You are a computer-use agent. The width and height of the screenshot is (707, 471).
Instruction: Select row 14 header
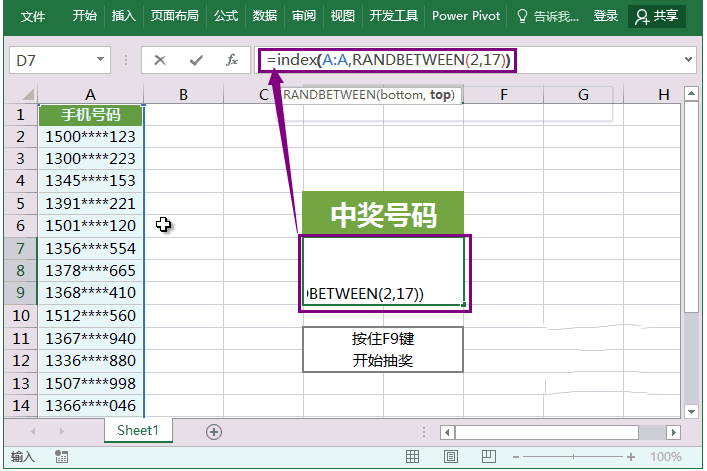20,405
